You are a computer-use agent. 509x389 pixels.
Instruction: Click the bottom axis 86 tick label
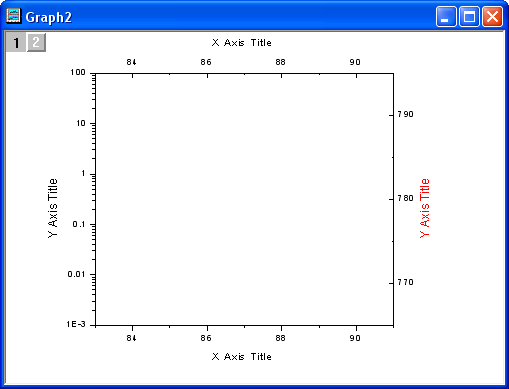coord(206,338)
